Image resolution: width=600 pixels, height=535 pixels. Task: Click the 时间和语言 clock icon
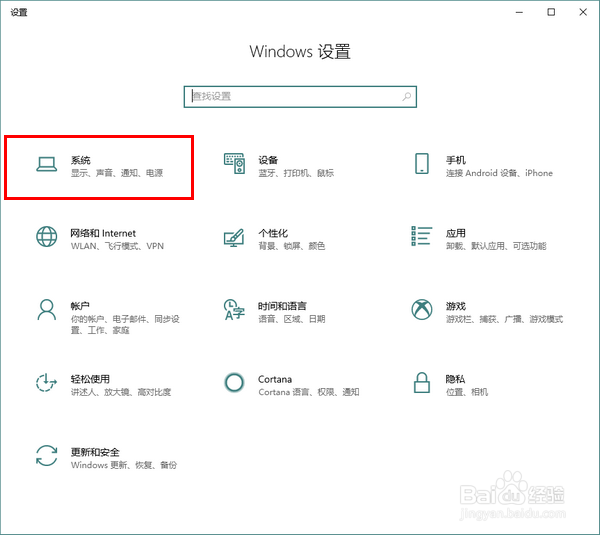pyautogui.click(x=234, y=310)
